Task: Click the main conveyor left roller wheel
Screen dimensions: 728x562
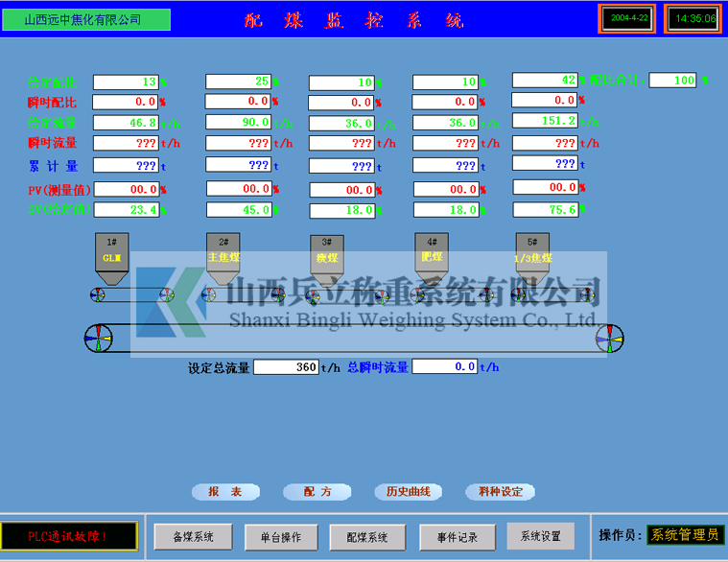Action: [x=99, y=338]
